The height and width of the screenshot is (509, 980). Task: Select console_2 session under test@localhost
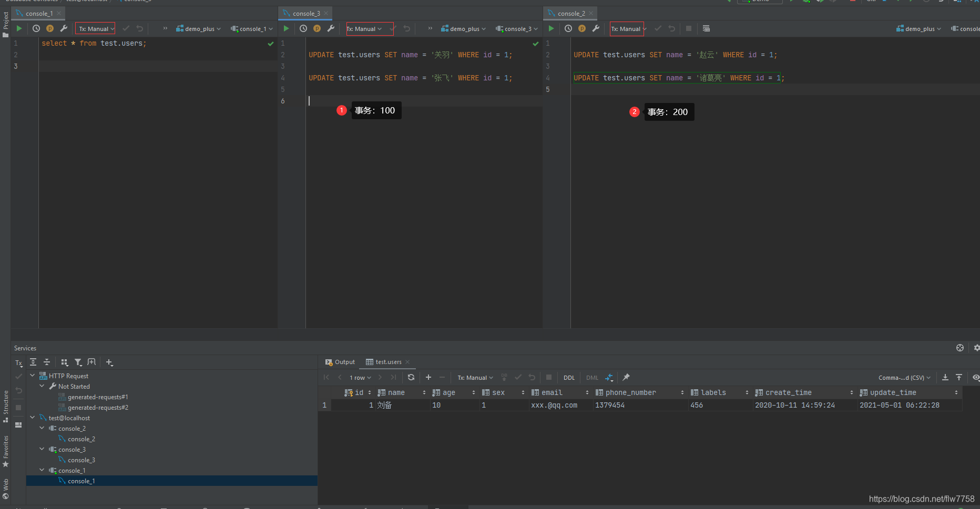pyautogui.click(x=72, y=429)
